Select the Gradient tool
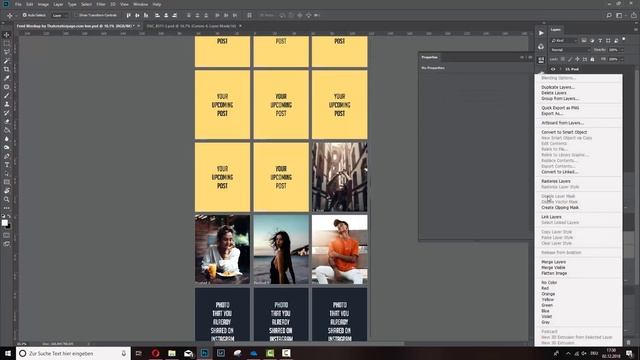This screenshot has height=360, width=640. (7, 130)
